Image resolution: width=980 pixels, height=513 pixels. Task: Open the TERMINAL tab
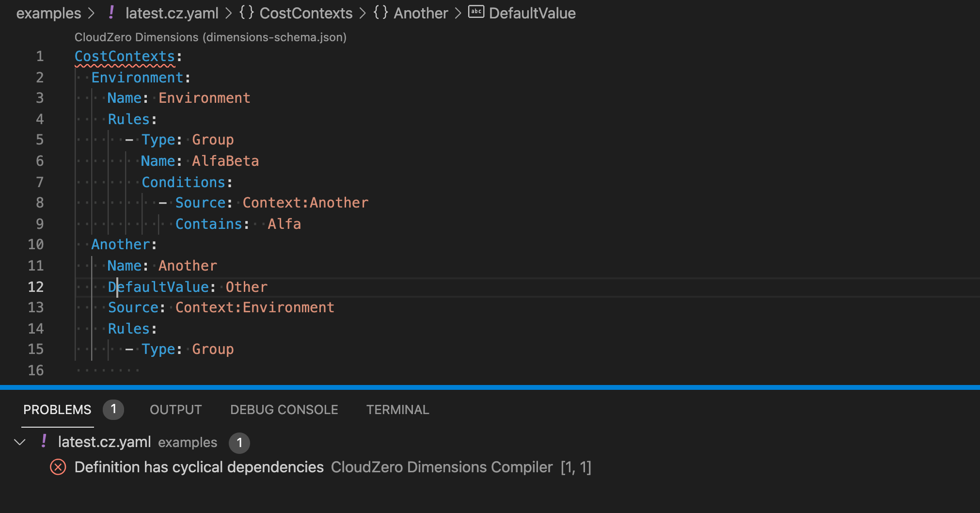[397, 410]
